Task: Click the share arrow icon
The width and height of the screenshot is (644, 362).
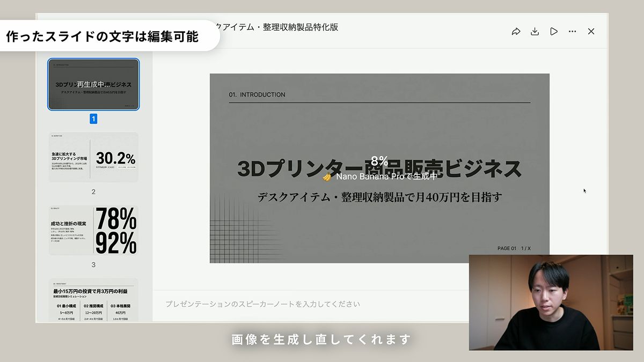Action: [516, 32]
